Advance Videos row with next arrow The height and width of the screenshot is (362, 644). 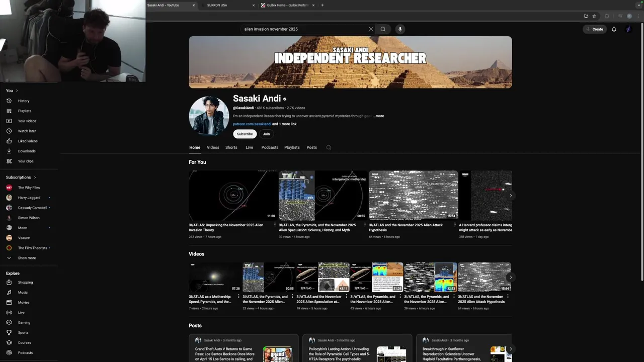coord(511,277)
